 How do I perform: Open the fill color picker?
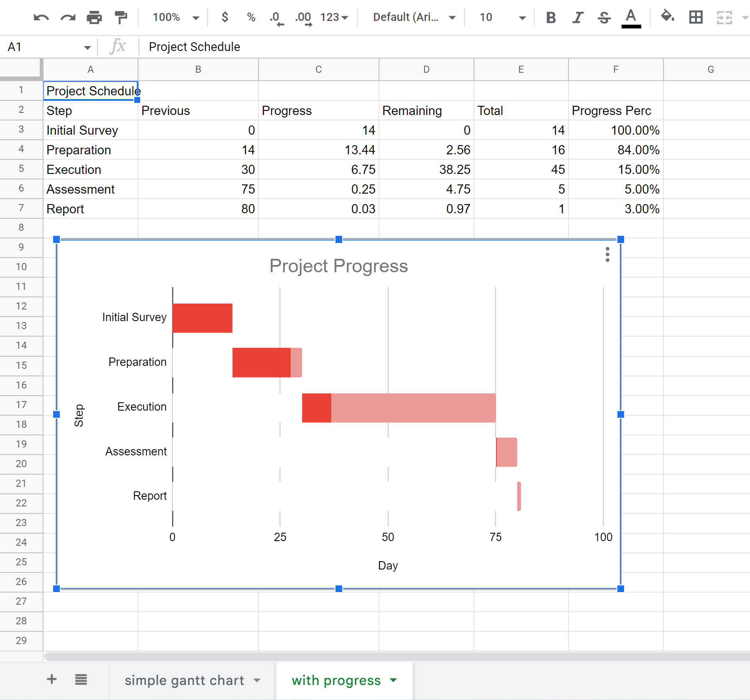coord(667,17)
